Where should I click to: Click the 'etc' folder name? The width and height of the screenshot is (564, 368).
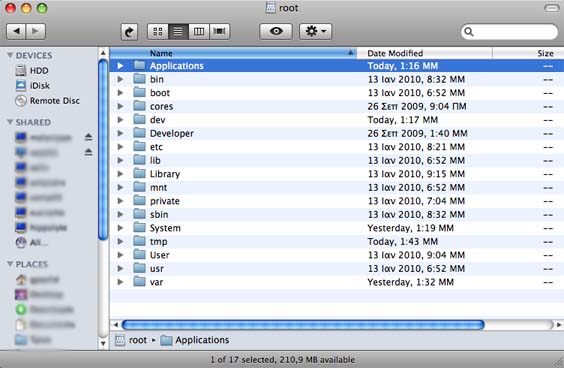click(x=156, y=147)
